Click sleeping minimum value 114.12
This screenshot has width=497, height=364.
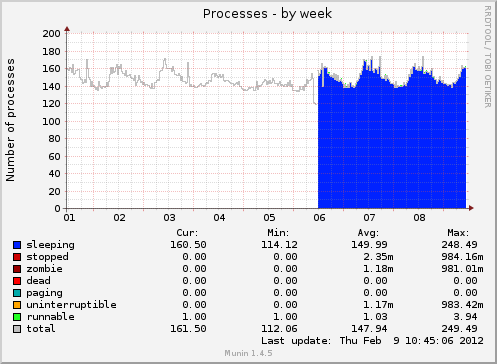[x=279, y=245]
